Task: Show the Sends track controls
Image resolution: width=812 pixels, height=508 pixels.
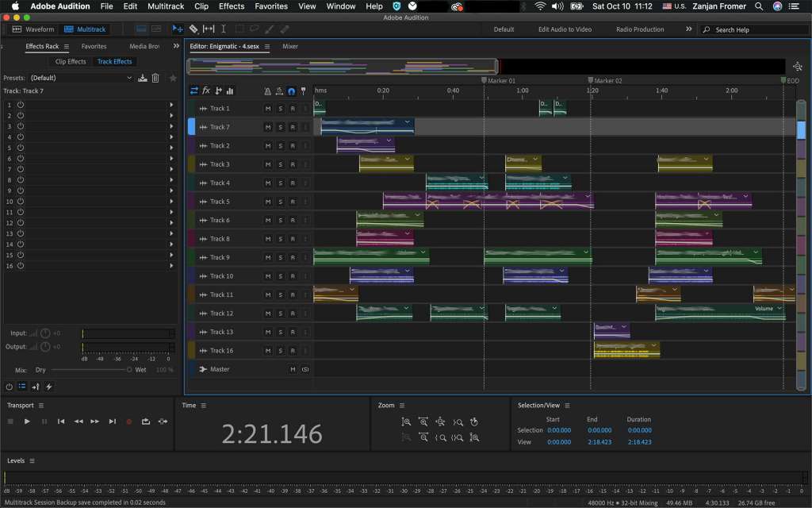Action: coord(218,90)
